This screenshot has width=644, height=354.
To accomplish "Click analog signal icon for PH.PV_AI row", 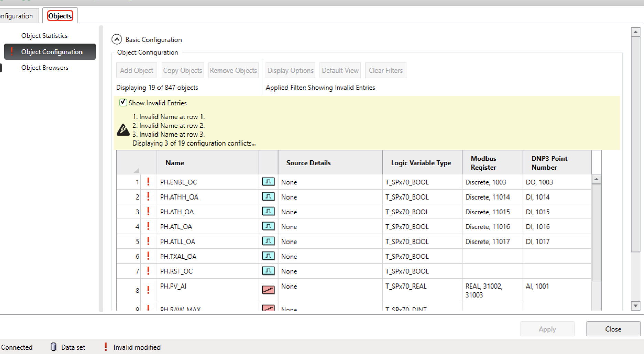I will point(268,290).
